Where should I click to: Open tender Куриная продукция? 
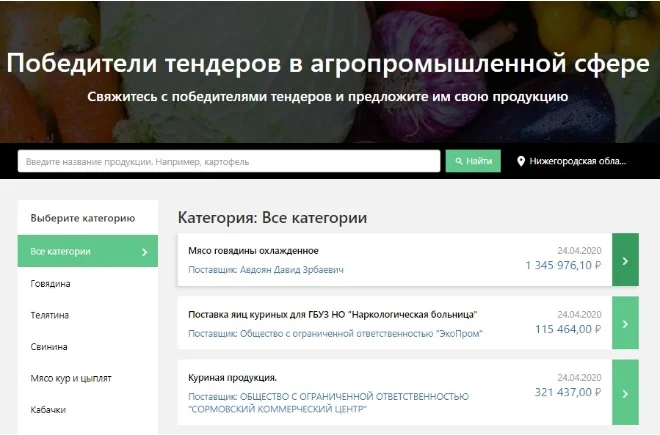232,378
